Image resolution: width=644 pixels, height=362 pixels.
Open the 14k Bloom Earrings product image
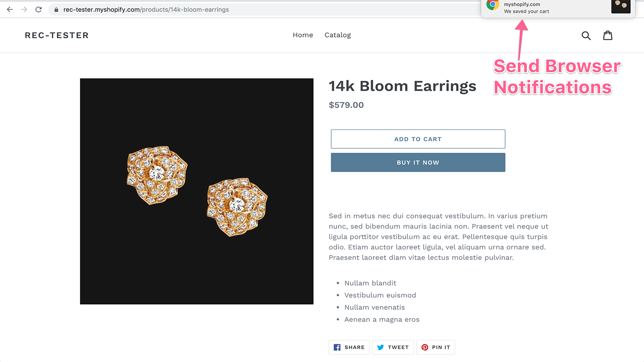click(197, 191)
